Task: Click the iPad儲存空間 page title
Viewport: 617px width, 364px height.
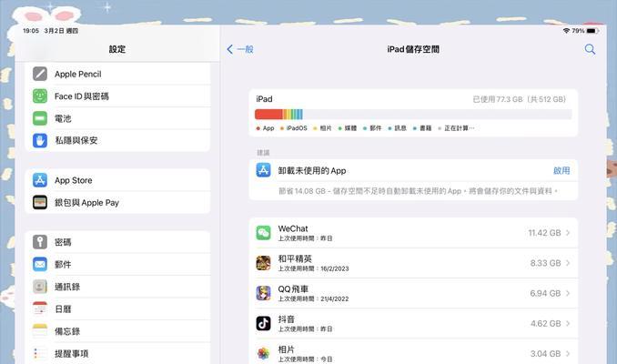Action: coord(413,49)
